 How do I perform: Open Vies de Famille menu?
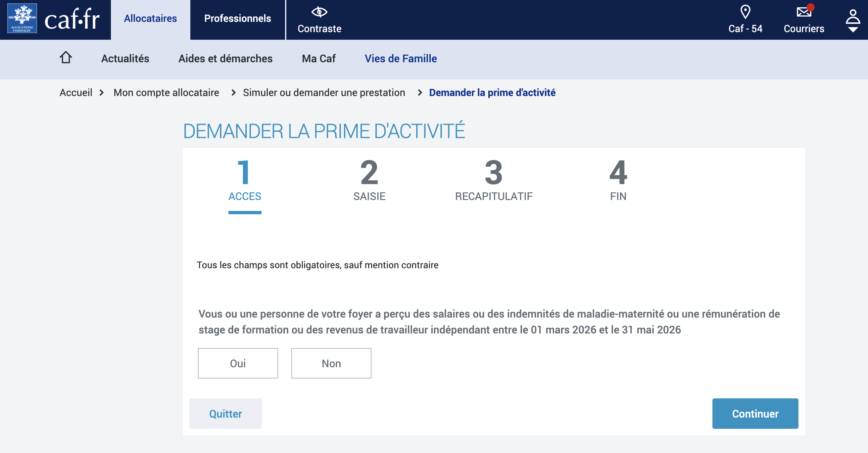pos(400,59)
